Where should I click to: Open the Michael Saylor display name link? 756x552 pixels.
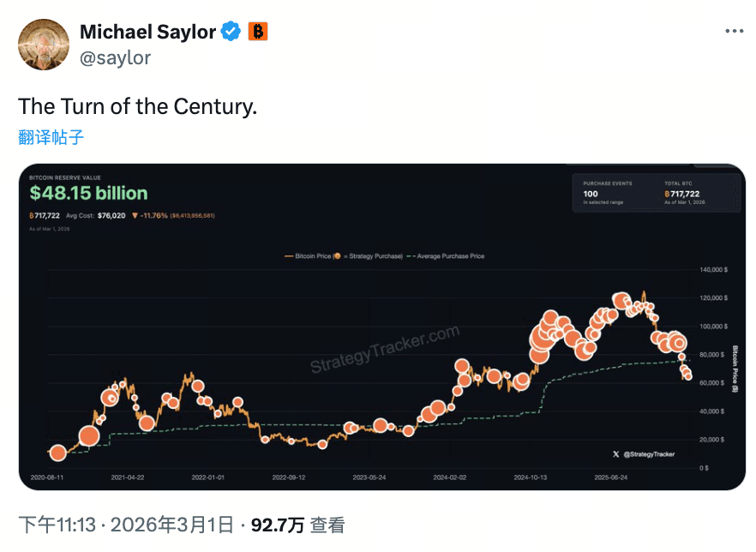tap(147, 33)
